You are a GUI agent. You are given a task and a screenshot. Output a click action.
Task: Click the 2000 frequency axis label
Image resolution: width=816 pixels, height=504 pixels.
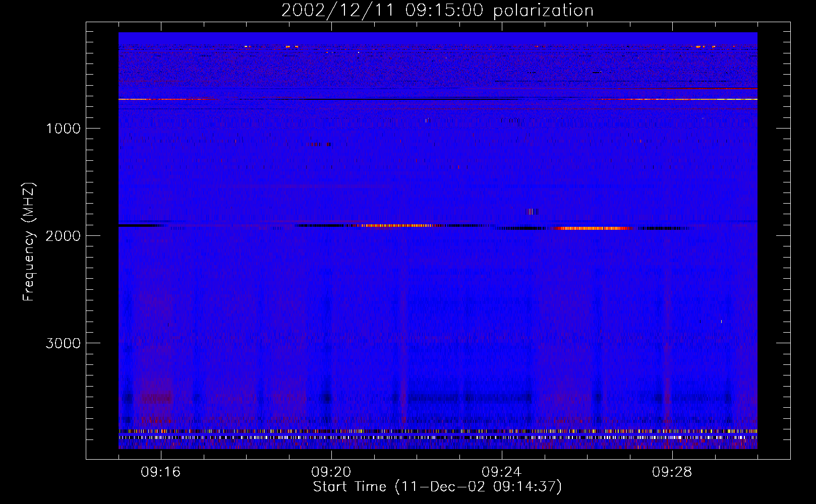click(63, 236)
